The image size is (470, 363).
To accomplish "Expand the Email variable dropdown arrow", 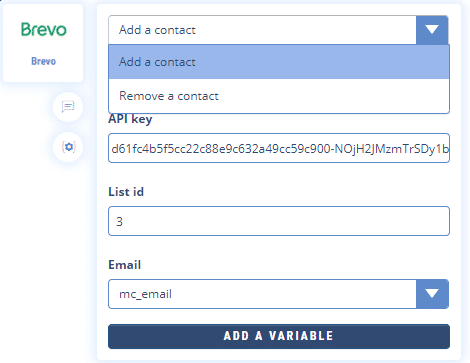I will pos(432,294).
